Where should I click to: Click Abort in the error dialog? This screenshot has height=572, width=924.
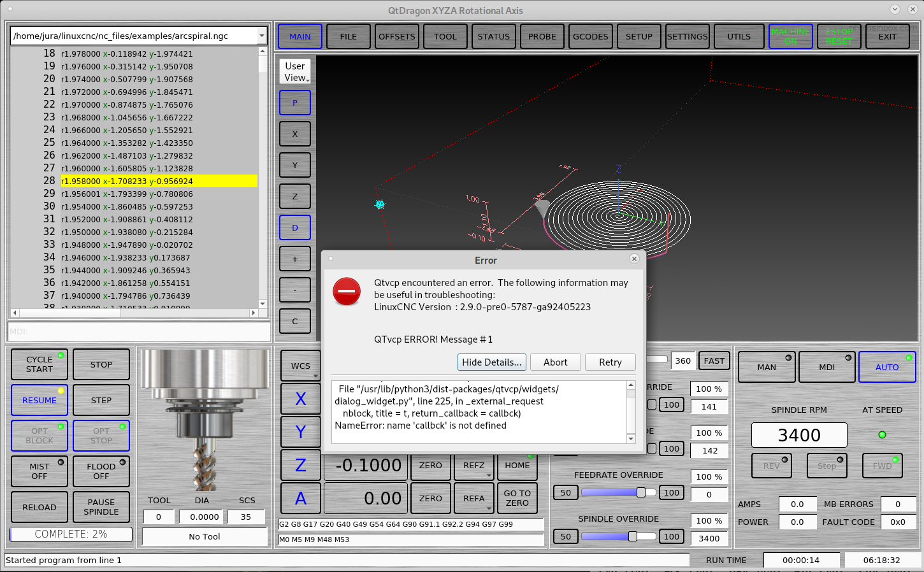556,362
